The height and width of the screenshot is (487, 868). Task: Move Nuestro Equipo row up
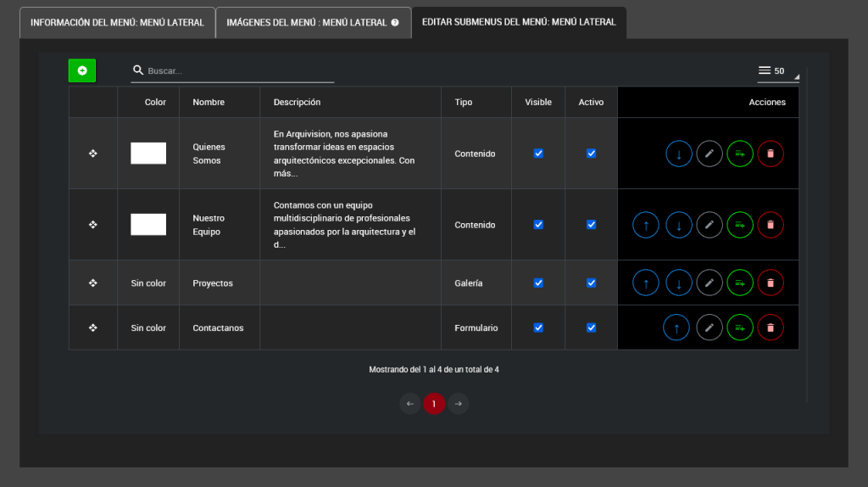[x=646, y=225]
